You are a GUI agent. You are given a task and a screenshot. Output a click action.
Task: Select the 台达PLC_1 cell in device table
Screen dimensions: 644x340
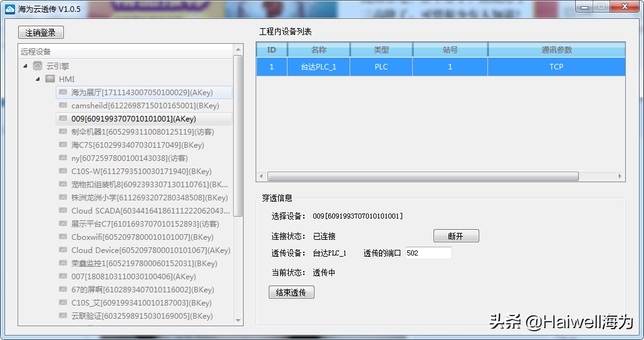click(319, 66)
